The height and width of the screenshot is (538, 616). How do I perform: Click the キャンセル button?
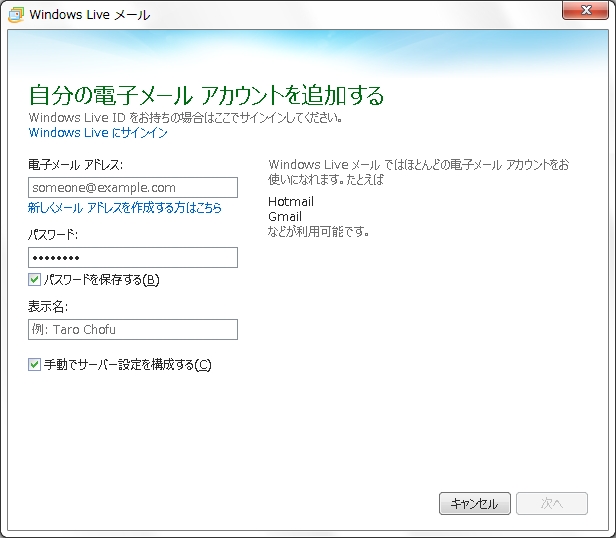[475, 503]
